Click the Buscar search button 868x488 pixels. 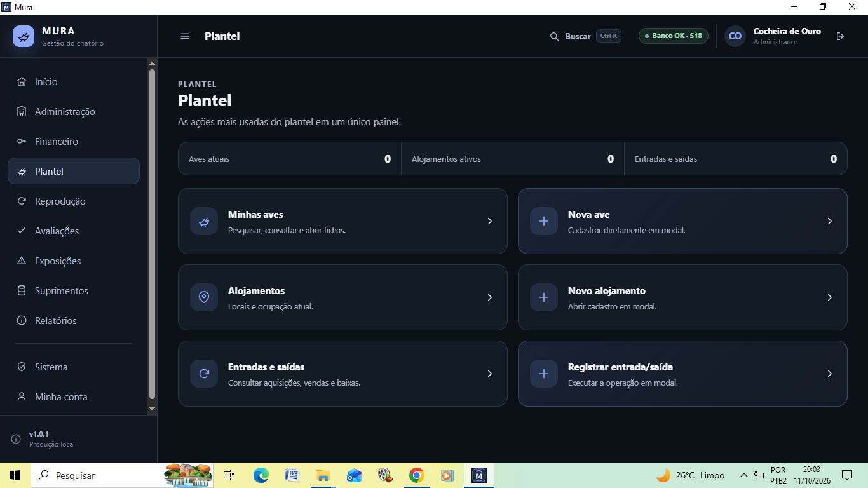tap(585, 36)
